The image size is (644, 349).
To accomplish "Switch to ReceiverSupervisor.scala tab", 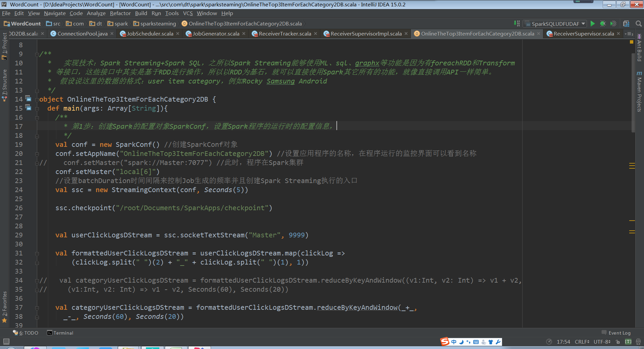I will tap(584, 34).
